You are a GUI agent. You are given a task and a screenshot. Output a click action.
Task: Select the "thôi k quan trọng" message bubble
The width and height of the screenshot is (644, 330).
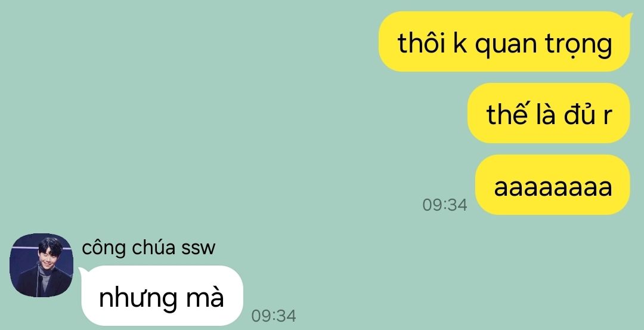point(504,42)
